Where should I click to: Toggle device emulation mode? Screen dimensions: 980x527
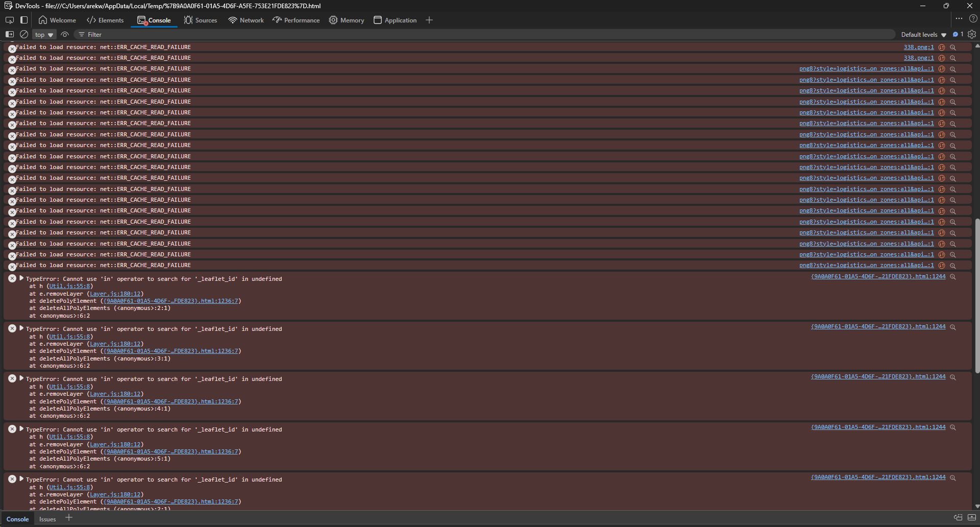coord(24,20)
